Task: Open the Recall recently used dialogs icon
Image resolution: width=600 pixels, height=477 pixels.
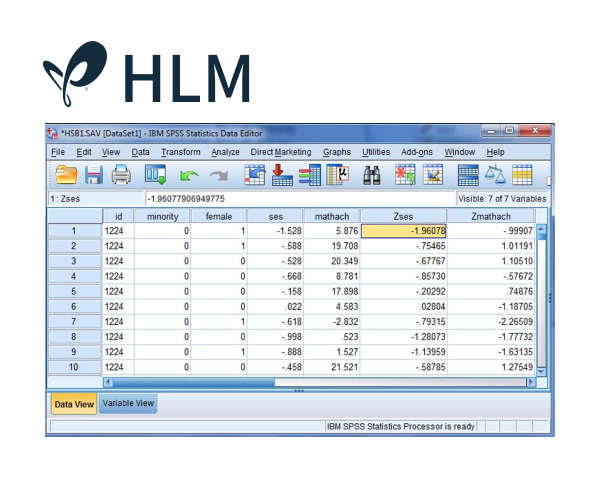Action: click(x=155, y=175)
